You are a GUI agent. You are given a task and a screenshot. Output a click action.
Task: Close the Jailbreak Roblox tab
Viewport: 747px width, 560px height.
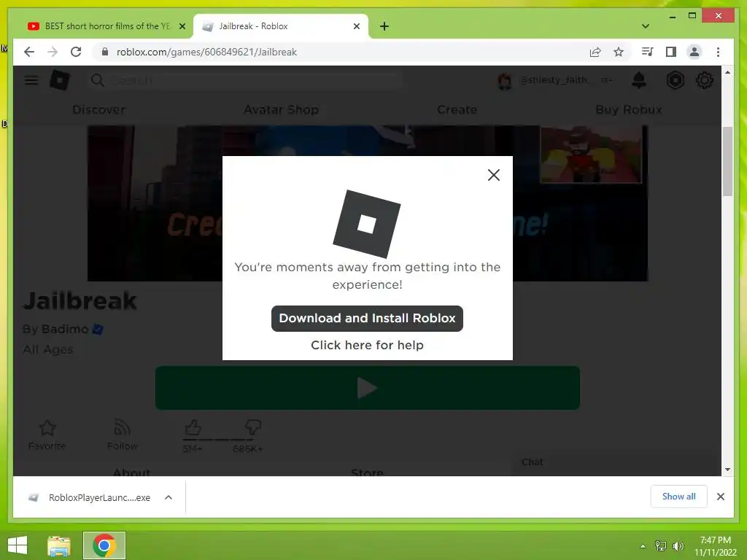tap(356, 26)
